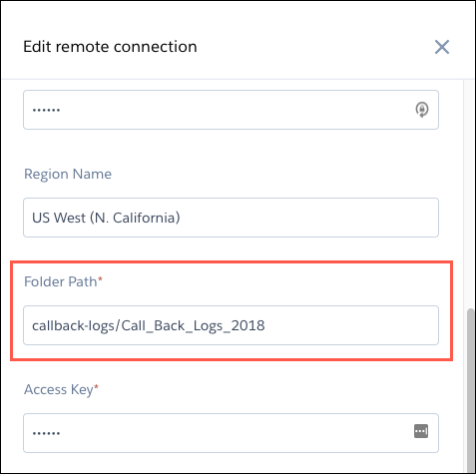The image size is (476, 474).
Task: Click the Folder Path label
Action: coord(61,281)
